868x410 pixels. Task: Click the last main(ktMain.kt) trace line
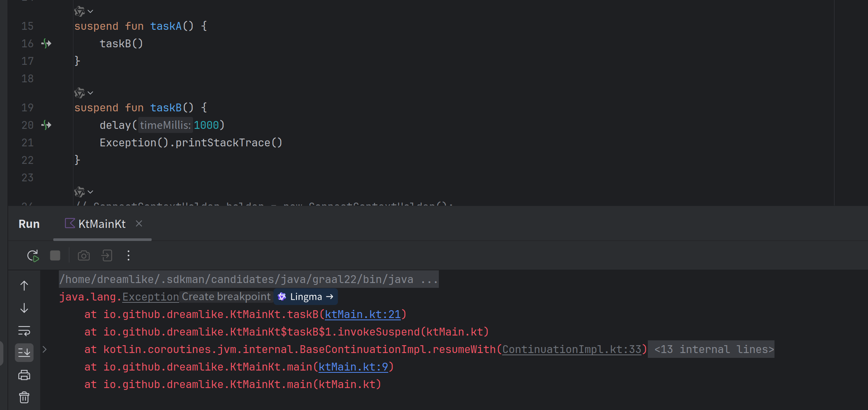click(x=233, y=384)
